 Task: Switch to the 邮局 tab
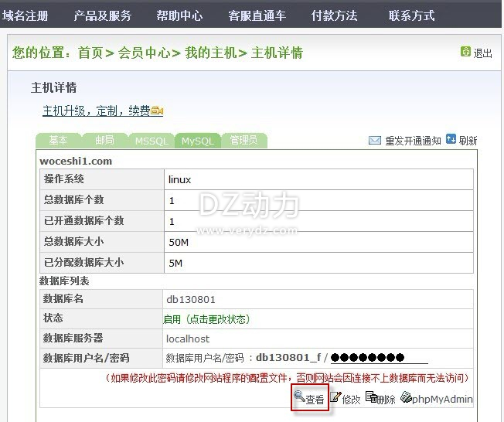point(104,141)
